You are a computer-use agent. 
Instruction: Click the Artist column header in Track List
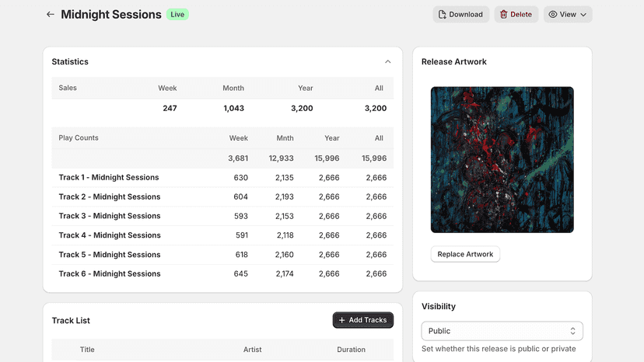click(x=252, y=350)
